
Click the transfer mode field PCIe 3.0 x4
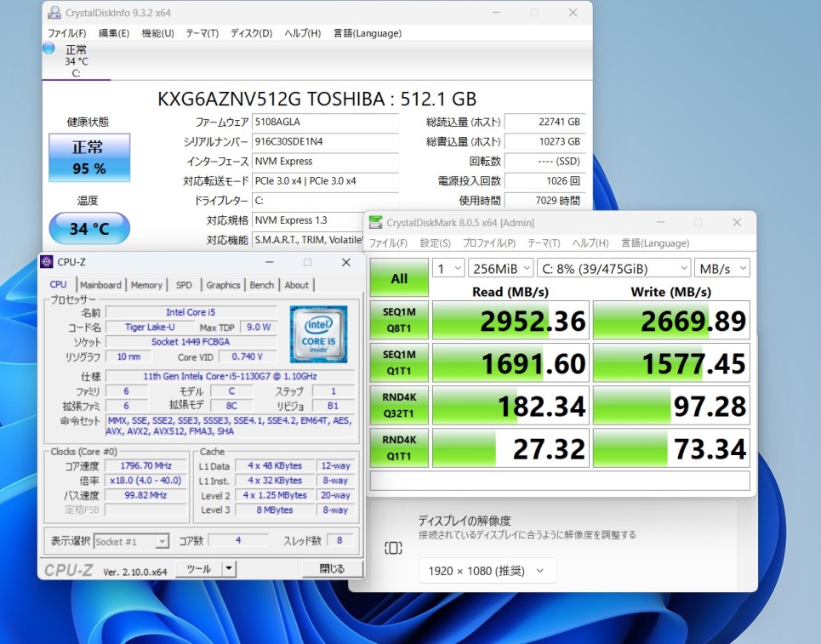tap(325, 181)
